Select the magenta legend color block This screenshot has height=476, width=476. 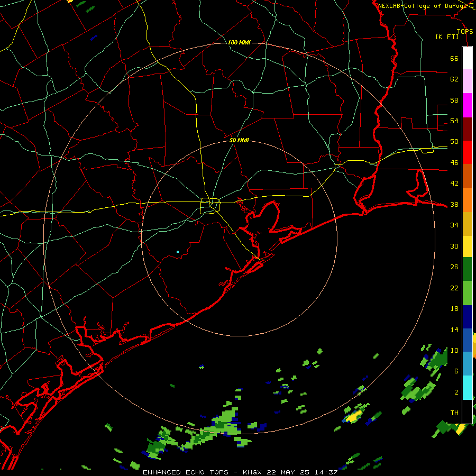[467, 105]
